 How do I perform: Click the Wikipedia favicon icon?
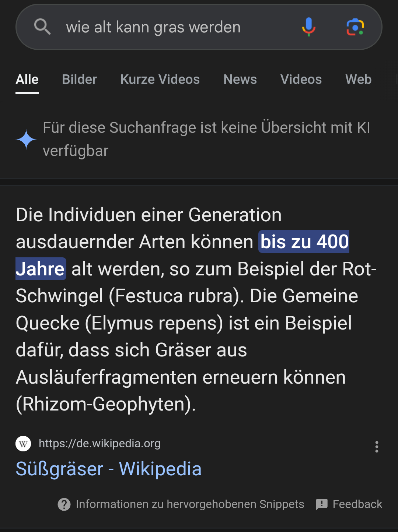pyautogui.click(x=23, y=444)
